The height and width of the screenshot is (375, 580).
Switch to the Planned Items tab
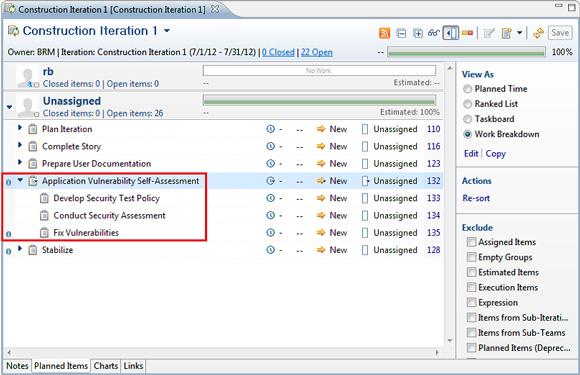61,366
